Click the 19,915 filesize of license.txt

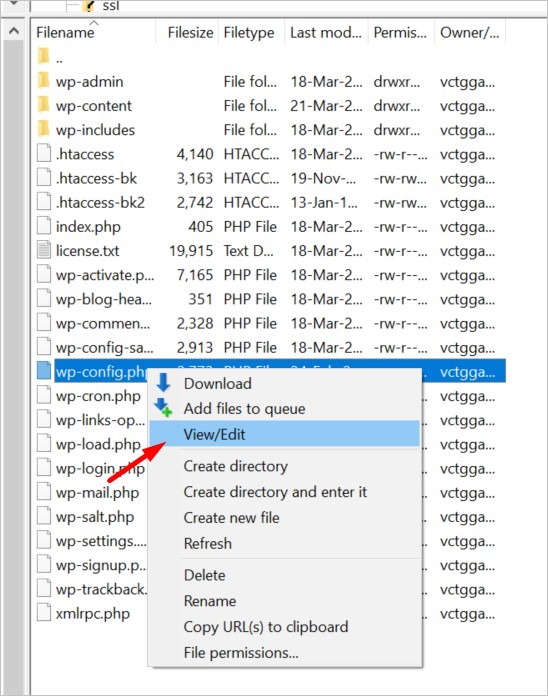tap(191, 251)
